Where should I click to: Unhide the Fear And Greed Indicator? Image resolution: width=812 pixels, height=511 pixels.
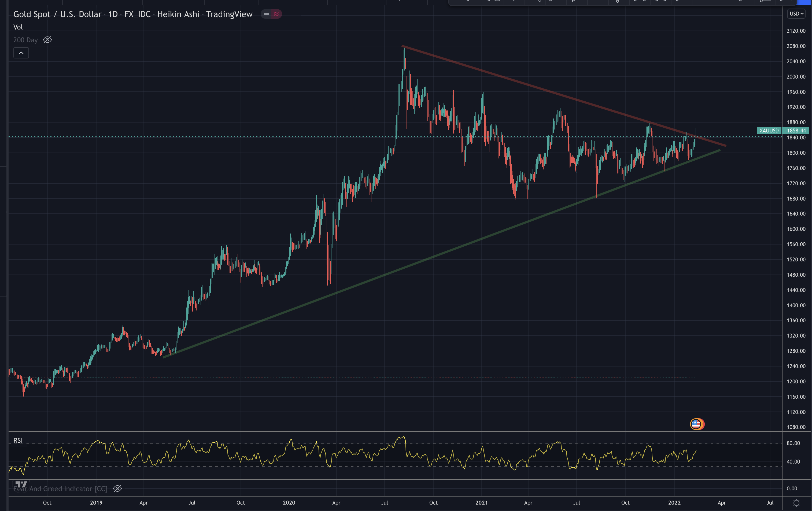point(117,489)
